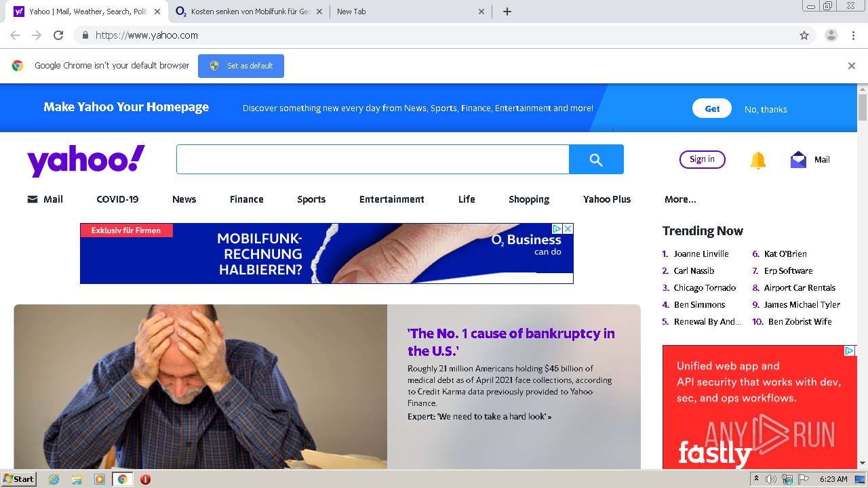Click the red shield taskbar icon
This screenshot has height=488, width=868.
pos(145,479)
